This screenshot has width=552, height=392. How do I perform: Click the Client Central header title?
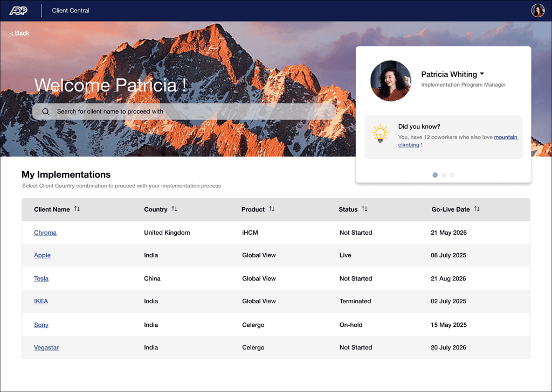[x=71, y=11]
